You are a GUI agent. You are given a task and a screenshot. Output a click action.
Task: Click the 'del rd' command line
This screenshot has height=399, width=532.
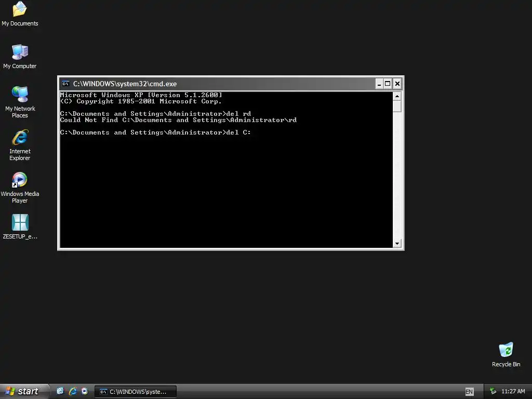coord(155,114)
